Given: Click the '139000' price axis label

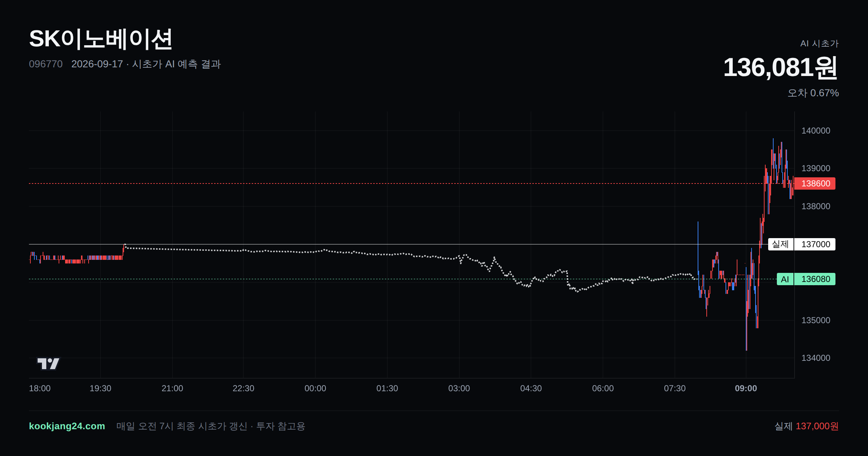Looking at the screenshot, I should (816, 168).
